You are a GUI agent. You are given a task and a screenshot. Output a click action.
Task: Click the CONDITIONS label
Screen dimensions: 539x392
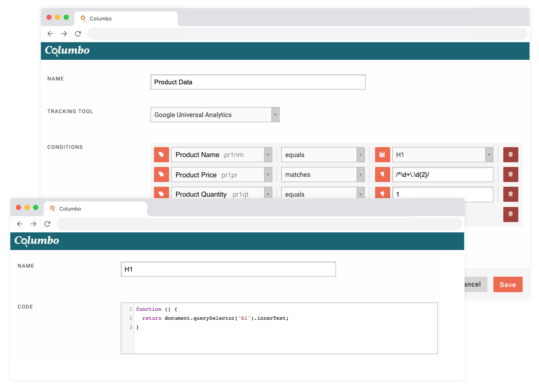65,147
